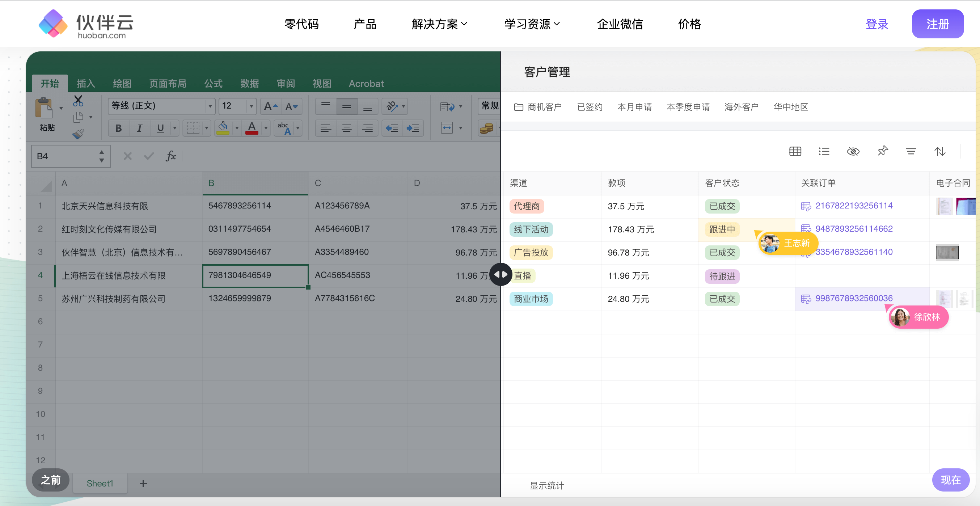Select bottom vertical alignment
The image size is (980, 506).
(368, 106)
